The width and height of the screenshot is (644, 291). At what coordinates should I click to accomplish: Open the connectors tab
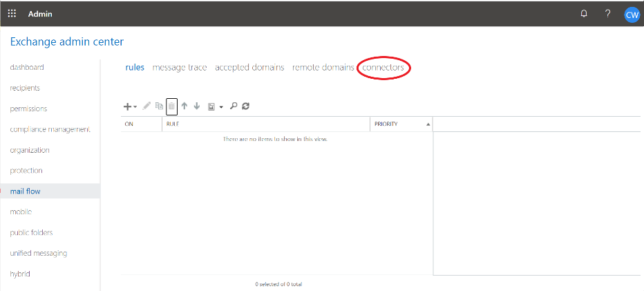tap(383, 68)
